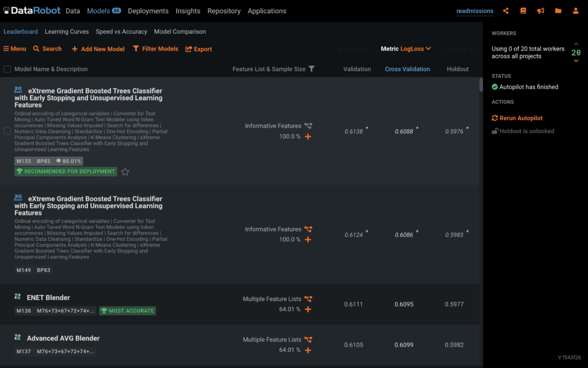The image size is (588, 368).
Task: Open the Speed vs Accuracy sub-tab
Action: [x=122, y=32]
